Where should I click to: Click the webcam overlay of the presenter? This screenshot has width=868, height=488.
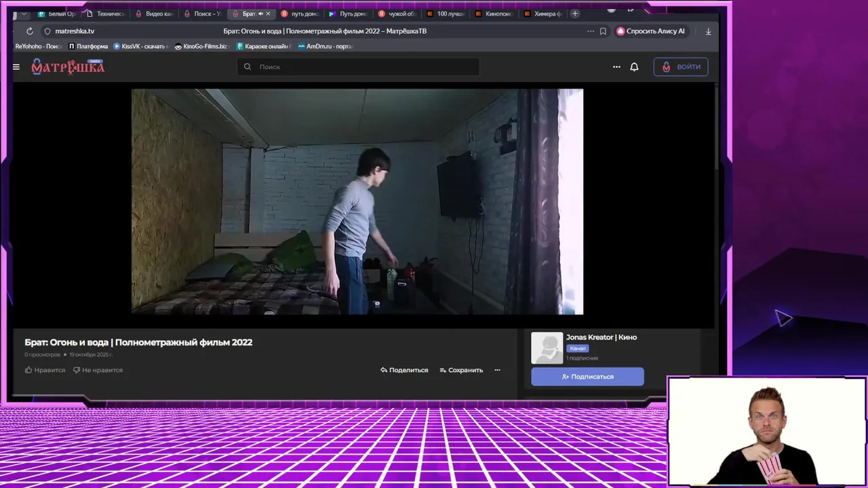point(767,432)
